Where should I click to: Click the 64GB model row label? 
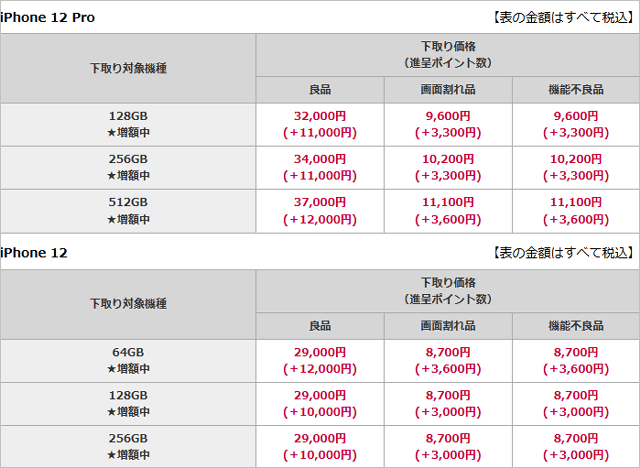coord(128,360)
